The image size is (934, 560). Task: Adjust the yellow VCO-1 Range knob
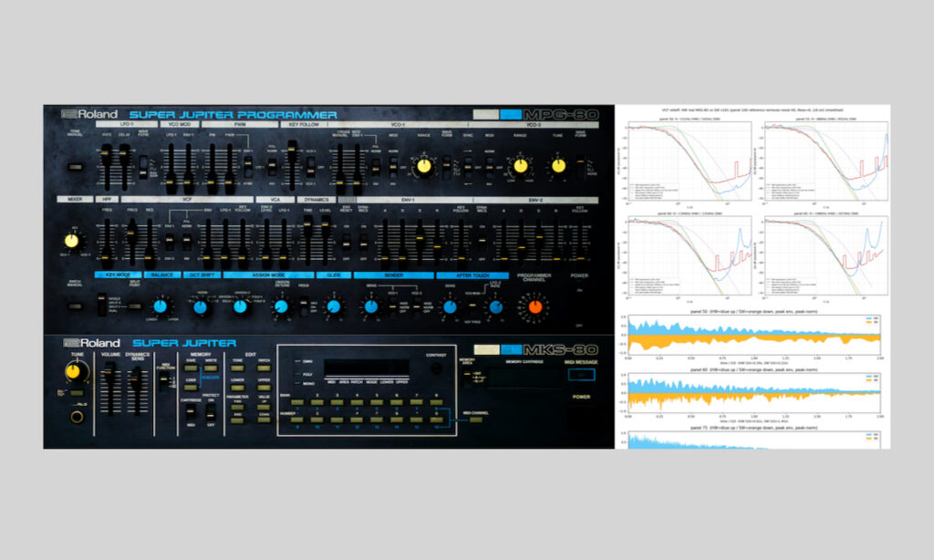click(x=423, y=166)
